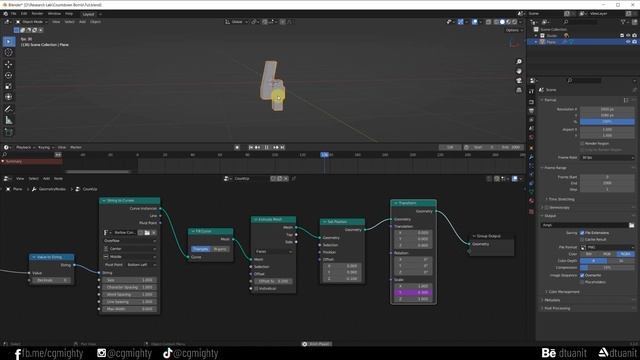
Task: Open Overflow dropdown in String to Curves node
Action: coord(130,241)
